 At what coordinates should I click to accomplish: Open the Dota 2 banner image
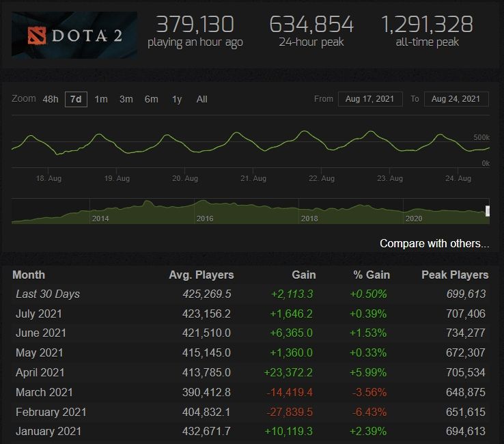click(x=74, y=35)
